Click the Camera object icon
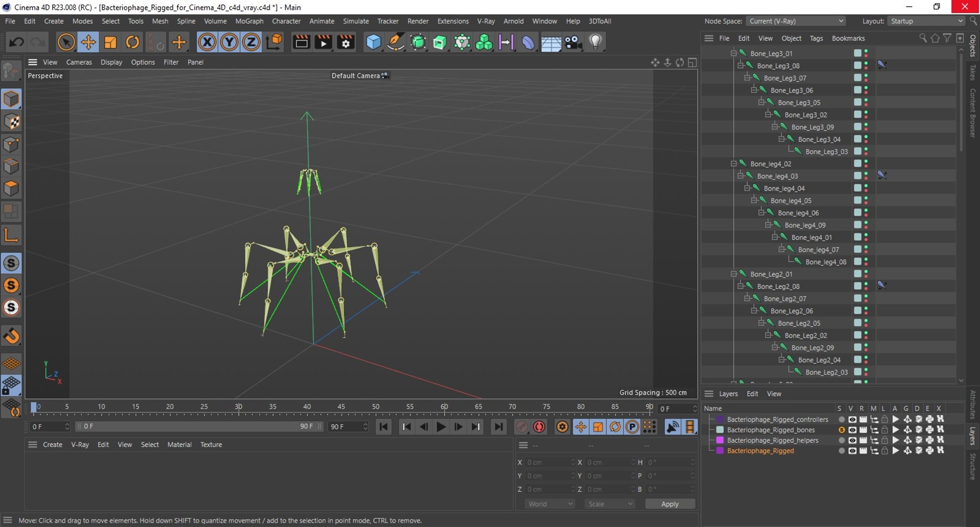Screen dimensions: 980x527 click(573, 42)
